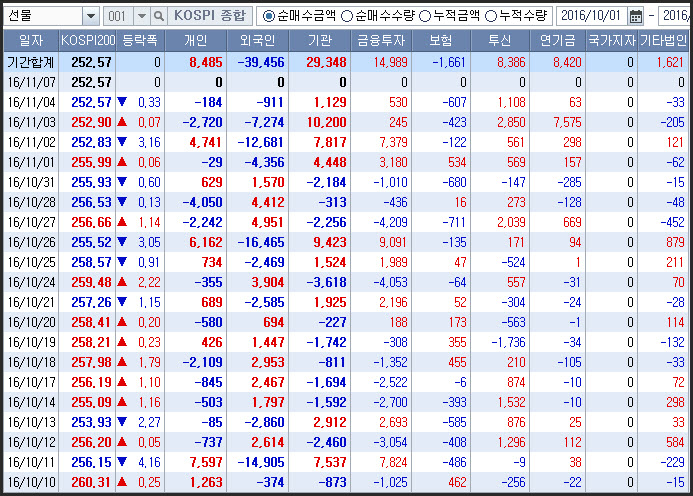Click the magnifier search icon
This screenshot has height=496, width=693.
(x=158, y=16)
